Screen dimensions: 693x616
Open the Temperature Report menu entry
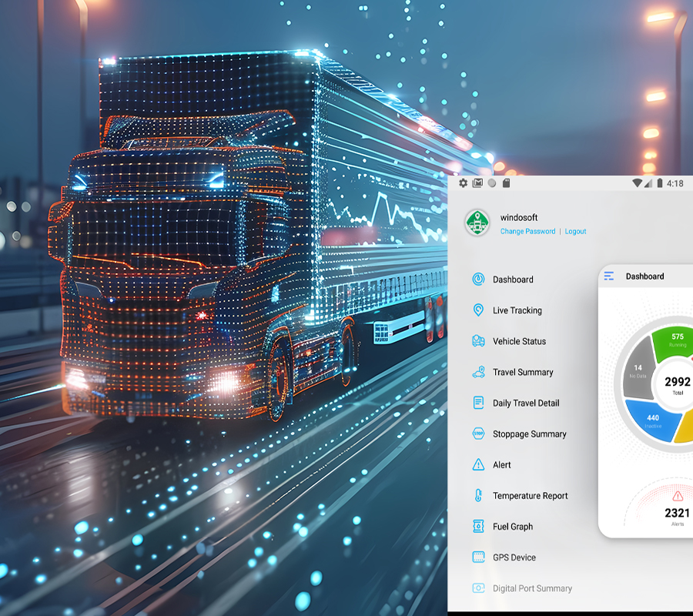pyautogui.click(x=530, y=496)
